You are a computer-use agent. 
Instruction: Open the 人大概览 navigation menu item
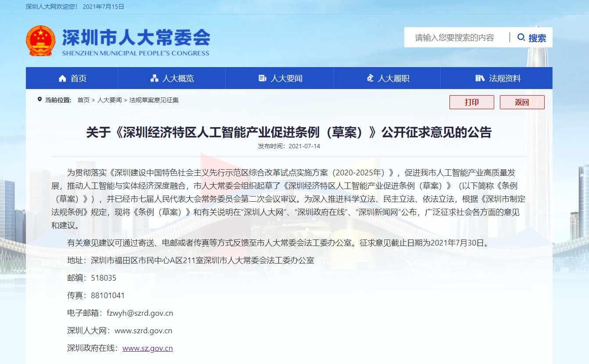172,78
